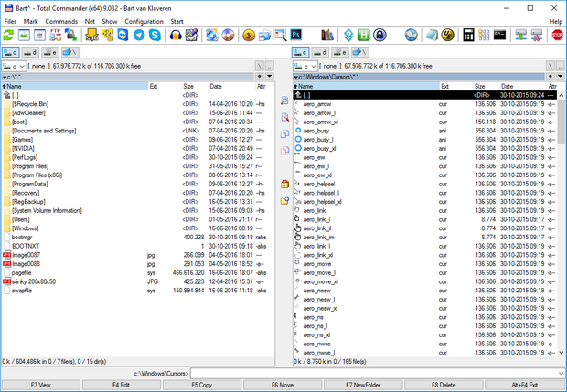The width and height of the screenshot is (567, 392).
Task: Open right panel directory history arrow
Action: (x=560, y=77)
